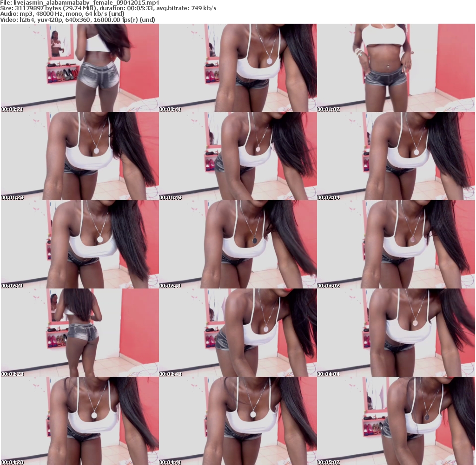Screen dimensions: 476x465
Task: Click the Audio line reading mp3, 48000 Hz
Action: tap(62, 14)
